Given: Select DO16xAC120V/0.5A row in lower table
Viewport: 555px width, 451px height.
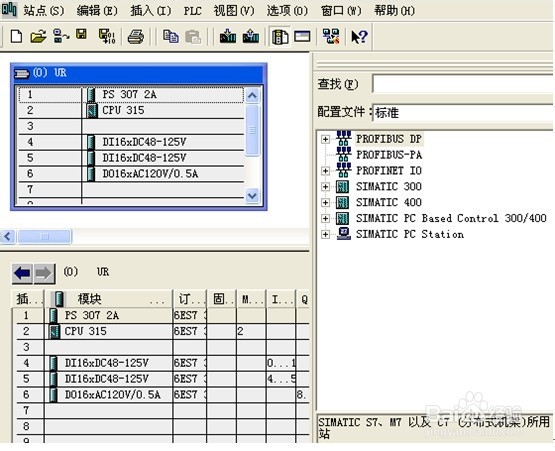Looking at the screenshot, I should pyautogui.click(x=161, y=395).
